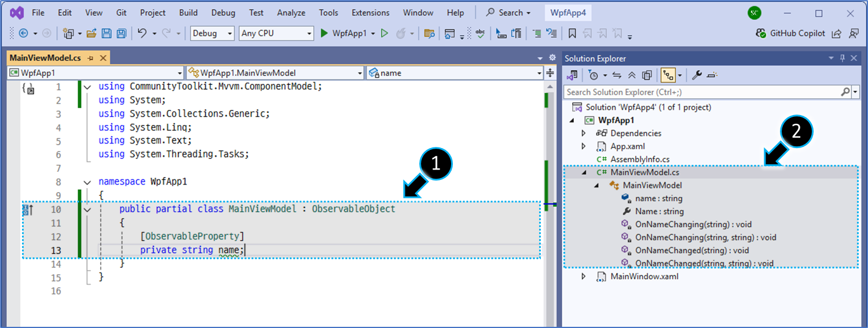This screenshot has width=868, height=328.
Task: Open the Solution Explorer window options dropdown arrow
Action: [832, 58]
